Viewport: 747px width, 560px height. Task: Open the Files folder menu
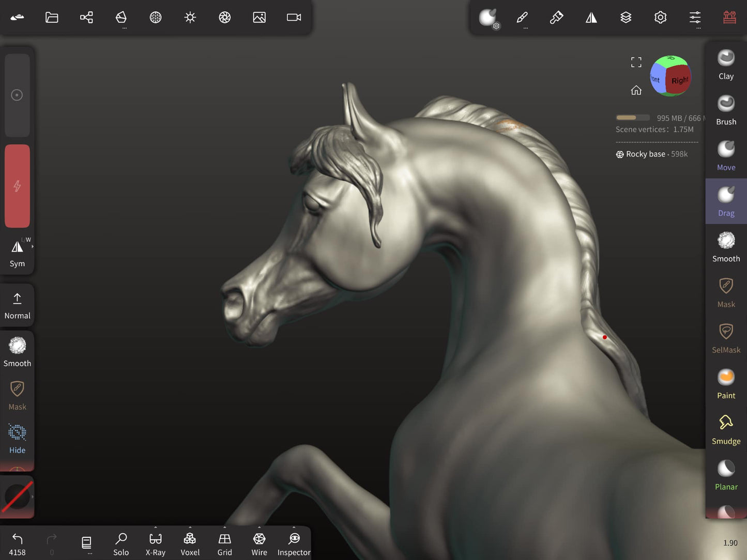(52, 18)
